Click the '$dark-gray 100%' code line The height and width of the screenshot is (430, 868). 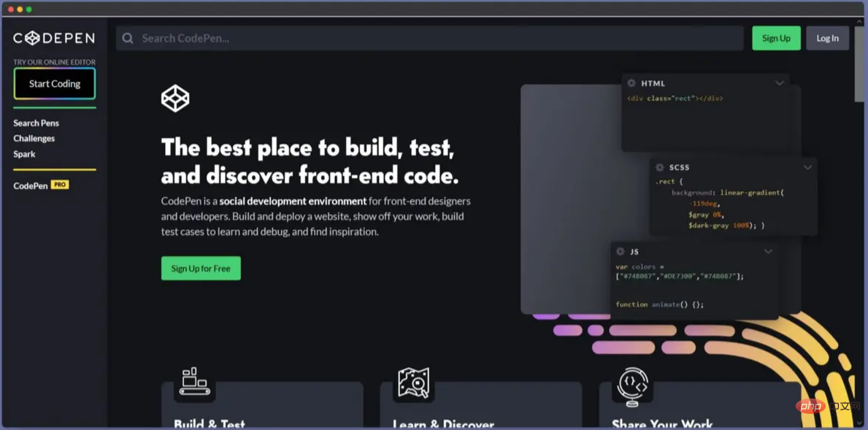coord(726,226)
